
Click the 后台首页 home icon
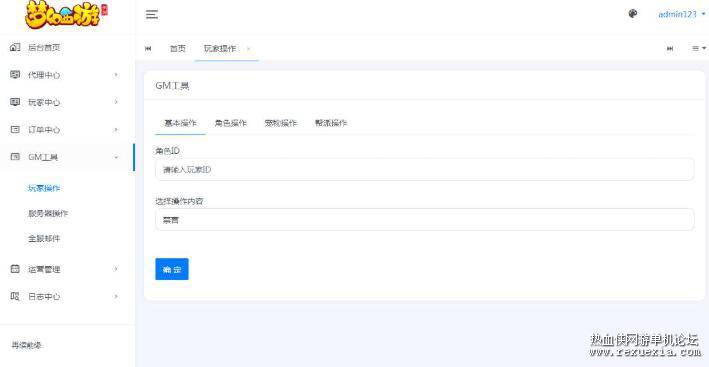(15, 47)
